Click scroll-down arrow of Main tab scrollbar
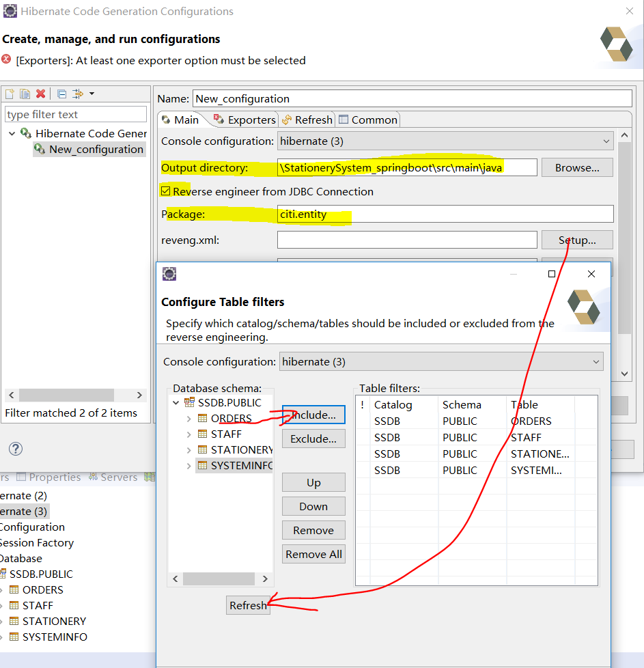This screenshot has width=644, height=668. [x=624, y=374]
